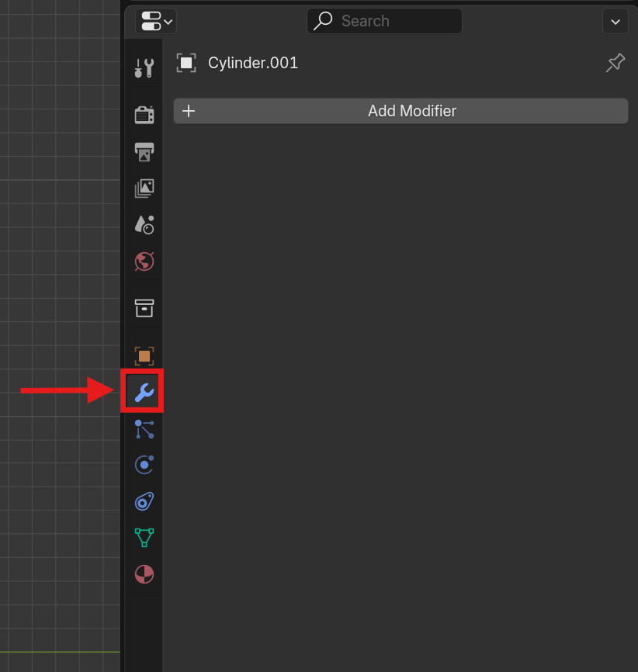Image resolution: width=638 pixels, height=672 pixels.
Task: Open the World properties tab
Action: click(x=144, y=262)
